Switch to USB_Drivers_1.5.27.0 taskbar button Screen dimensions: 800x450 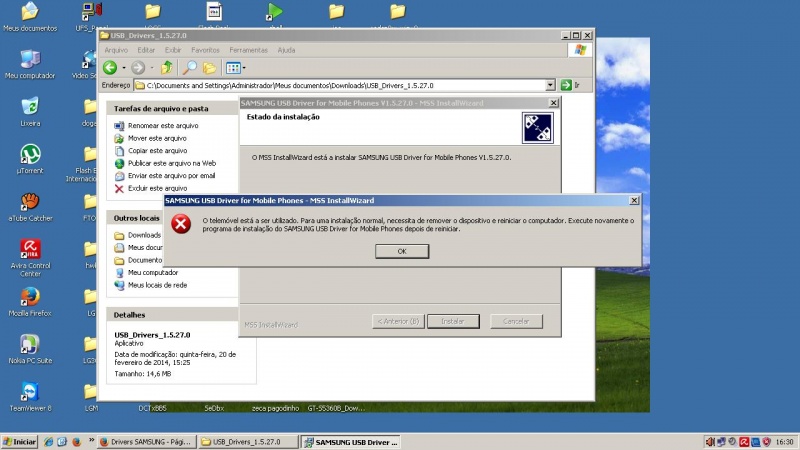(x=248, y=442)
